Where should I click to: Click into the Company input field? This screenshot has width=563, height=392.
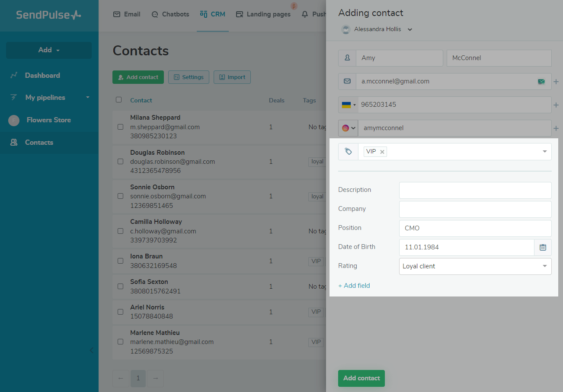click(x=475, y=209)
